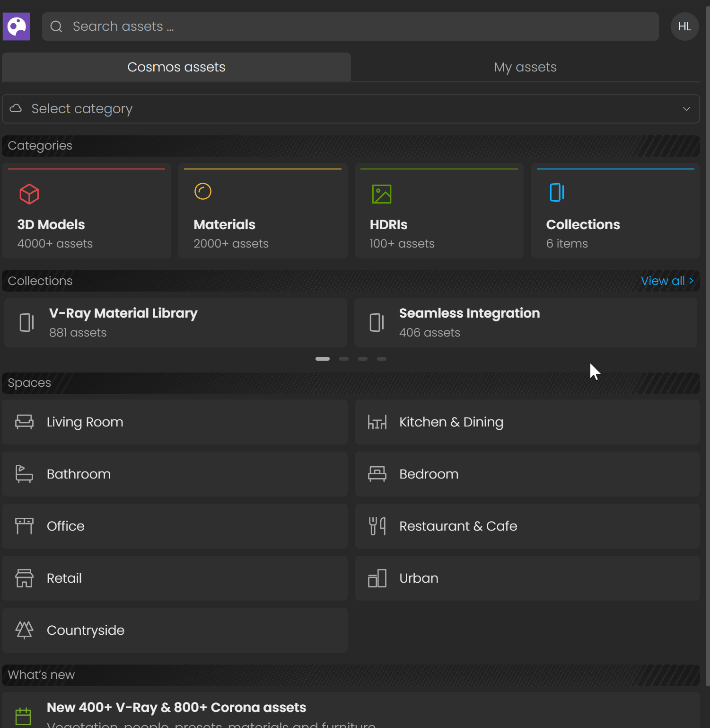710x728 pixels.
Task: Open the Restaurant & Cafe space
Action: pyautogui.click(x=527, y=526)
